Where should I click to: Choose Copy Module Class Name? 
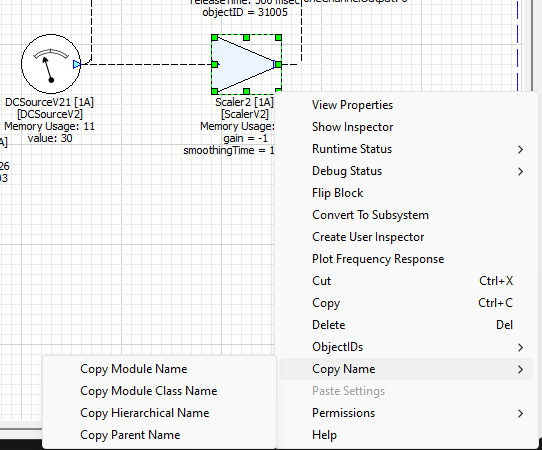(x=159, y=391)
